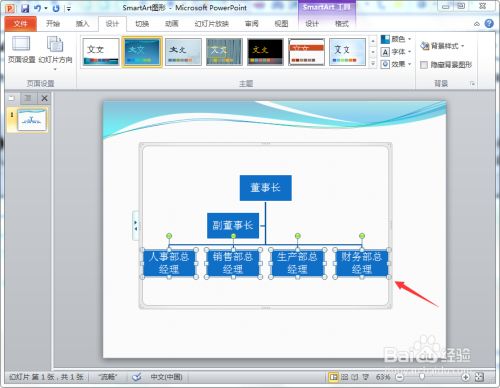Select the 董事长 box in the org chart
This screenshot has width=500, height=388.
[265, 188]
